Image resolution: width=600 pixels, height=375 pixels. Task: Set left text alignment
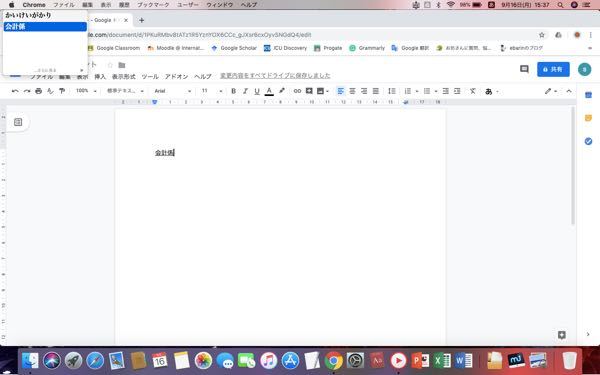tap(341, 91)
